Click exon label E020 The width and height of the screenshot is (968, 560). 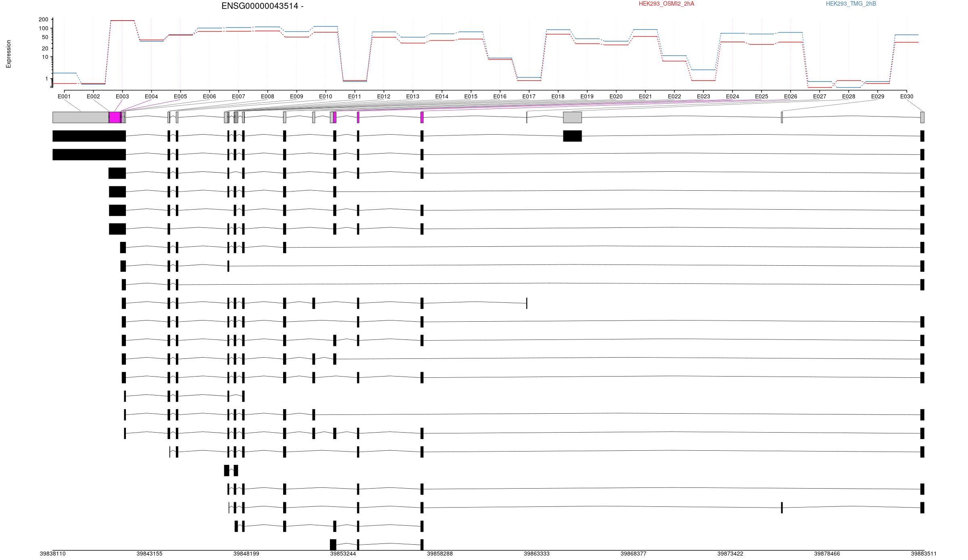point(616,97)
